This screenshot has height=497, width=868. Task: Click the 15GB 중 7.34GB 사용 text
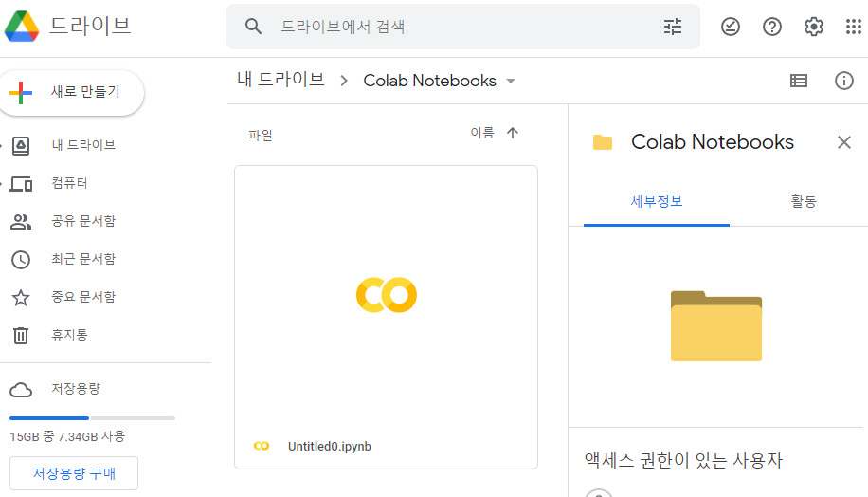click(67, 436)
